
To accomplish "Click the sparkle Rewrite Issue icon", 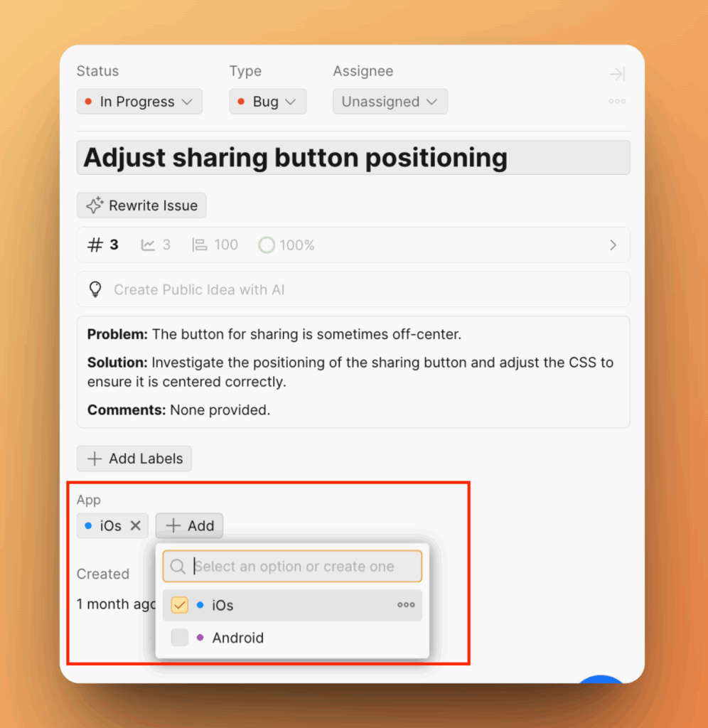I will point(95,205).
